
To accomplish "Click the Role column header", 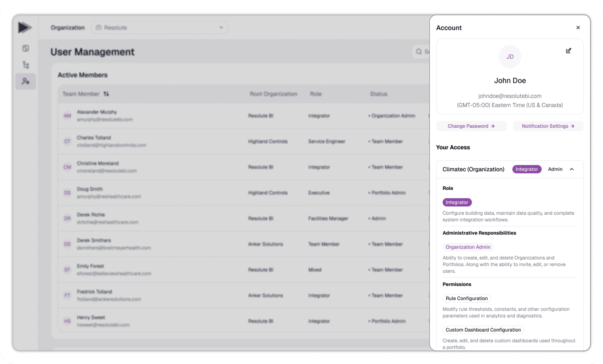I will [x=315, y=94].
